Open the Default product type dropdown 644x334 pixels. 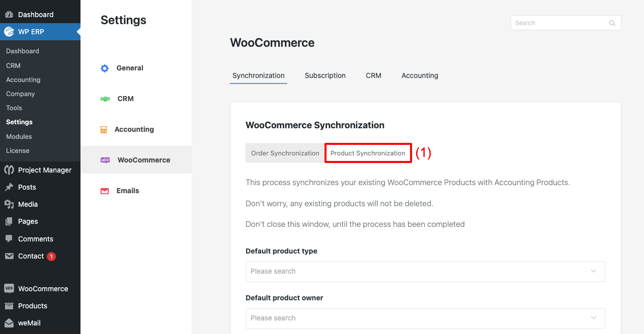click(x=425, y=271)
